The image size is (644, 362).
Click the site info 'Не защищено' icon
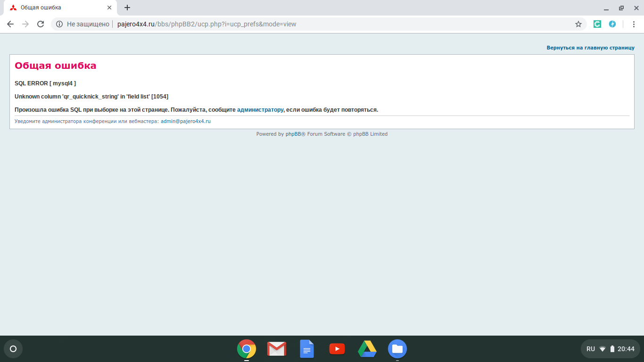tap(59, 24)
